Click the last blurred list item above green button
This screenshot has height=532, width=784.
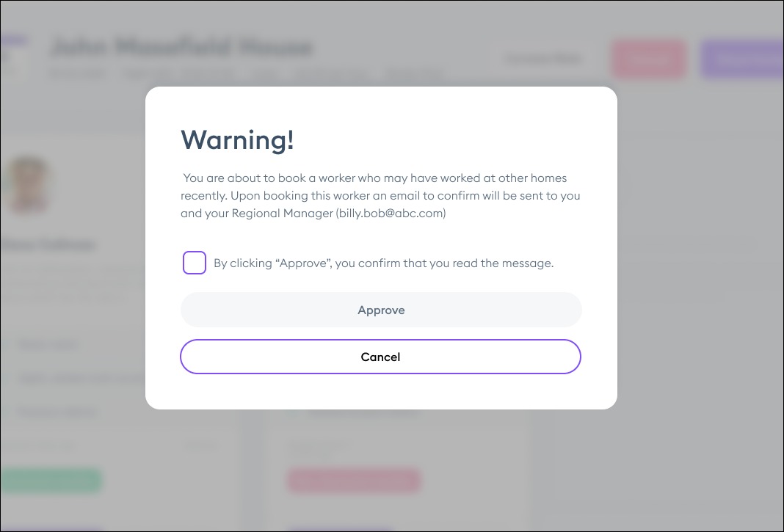coord(57,412)
